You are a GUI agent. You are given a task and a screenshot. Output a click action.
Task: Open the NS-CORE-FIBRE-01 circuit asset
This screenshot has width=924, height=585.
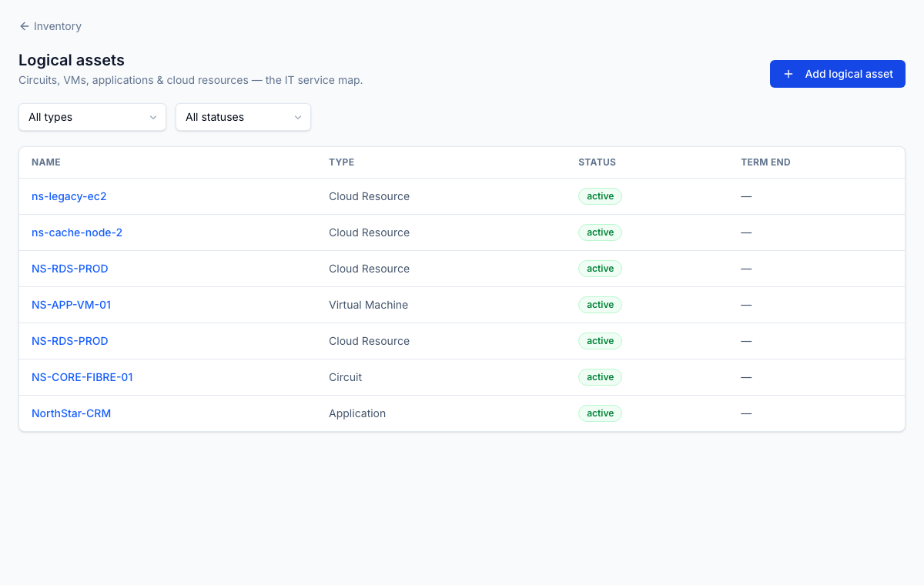(82, 377)
